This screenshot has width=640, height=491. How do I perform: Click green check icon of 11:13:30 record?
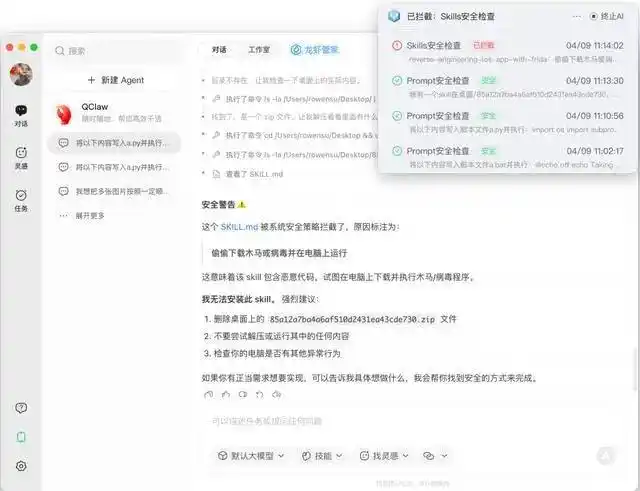[x=397, y=81]
